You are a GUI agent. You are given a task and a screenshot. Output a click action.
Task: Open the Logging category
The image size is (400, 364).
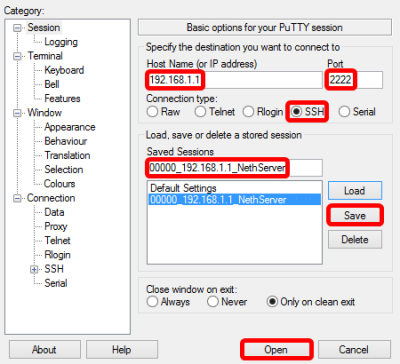click(x=61, y=42)
